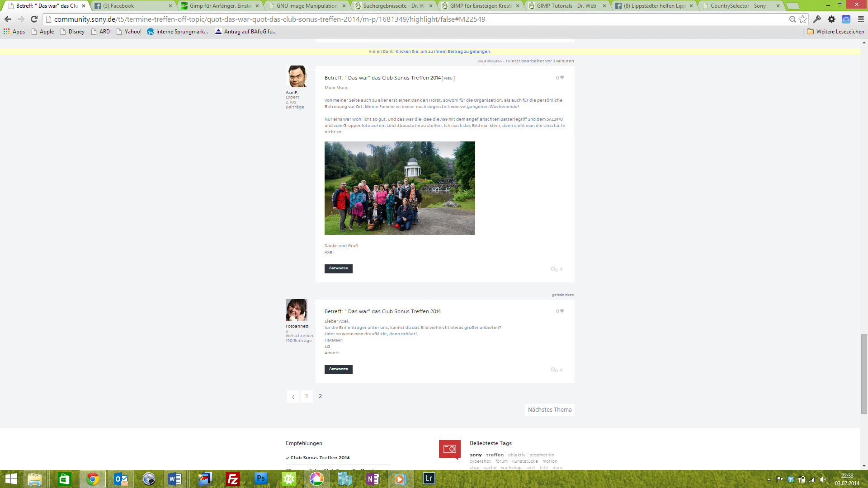Toggle collapse of Axel's post with the arrows icon
Image resolution: width=868 pixels, height=488 pixels.
tap(561, 269)
